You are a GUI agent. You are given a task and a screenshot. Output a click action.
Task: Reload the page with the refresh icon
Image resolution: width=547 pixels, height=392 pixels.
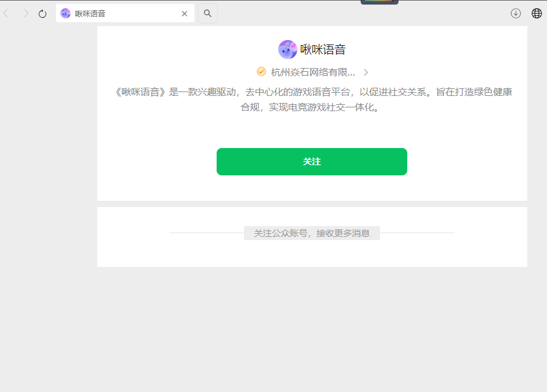tap(43, 13)
